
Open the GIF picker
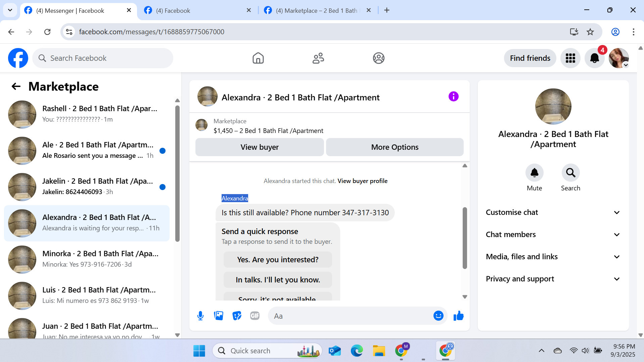255,316
